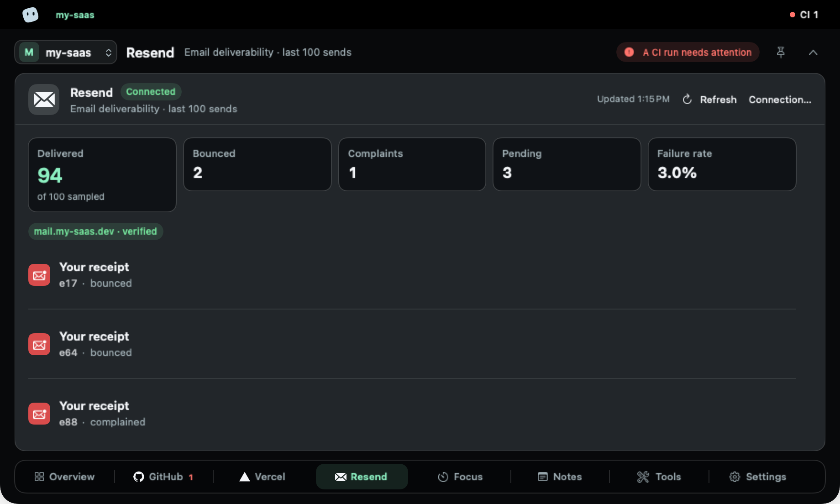Viewport: 840px width, 504px height.
Task: Click the Refresh circular arrow icon
Action: [687, 99]
